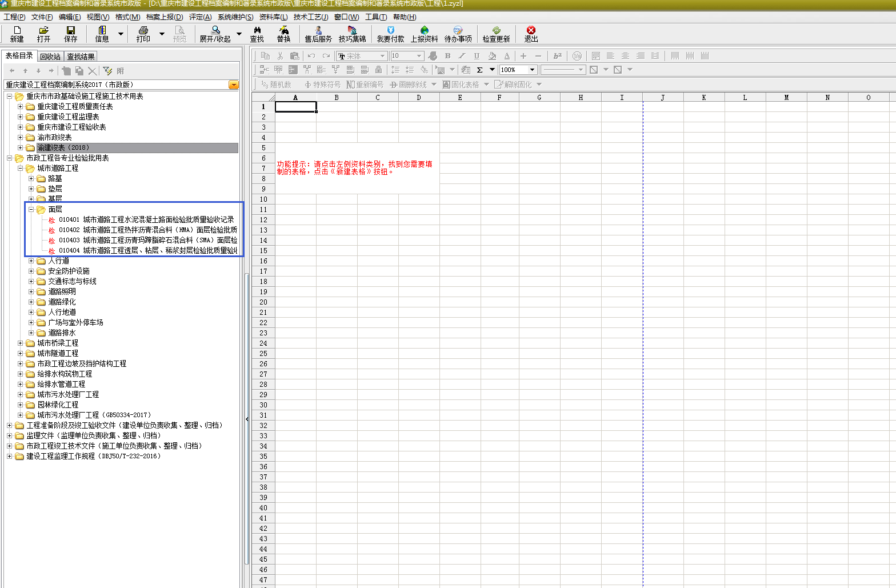Click the 新建 (New) toolbar icon

pyautogui.click(x=17, y=34)
